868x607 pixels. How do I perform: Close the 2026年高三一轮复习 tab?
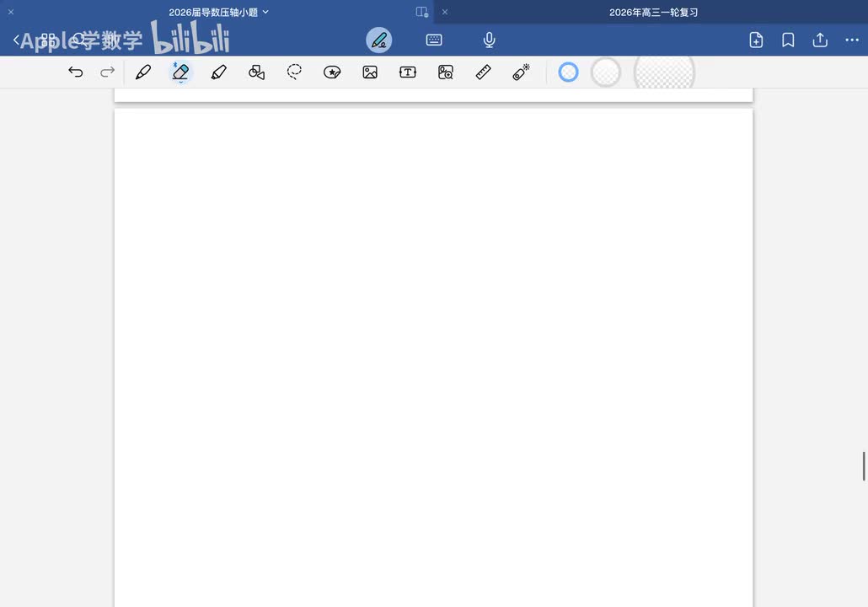click(444, 12)
